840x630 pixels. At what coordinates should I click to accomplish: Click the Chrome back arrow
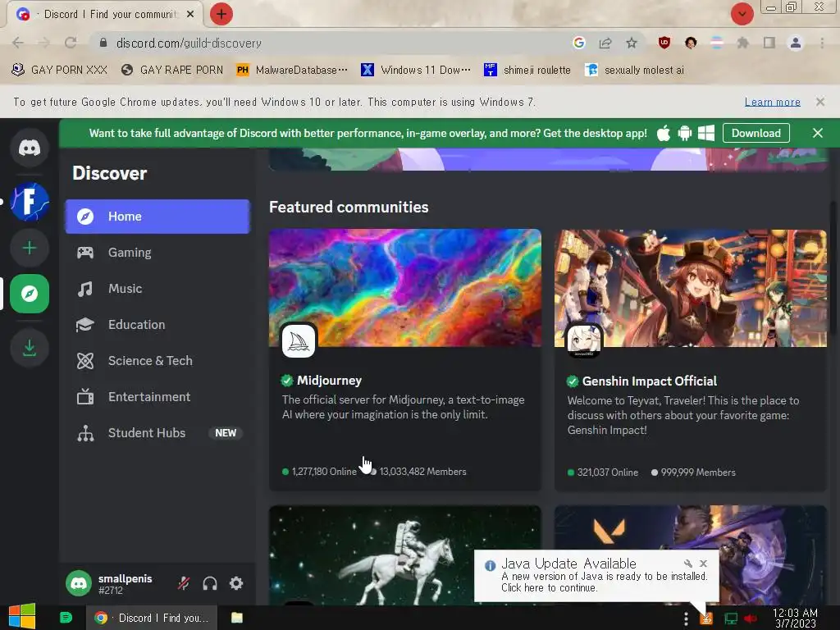pyautogui.click(x=18, y=43)
